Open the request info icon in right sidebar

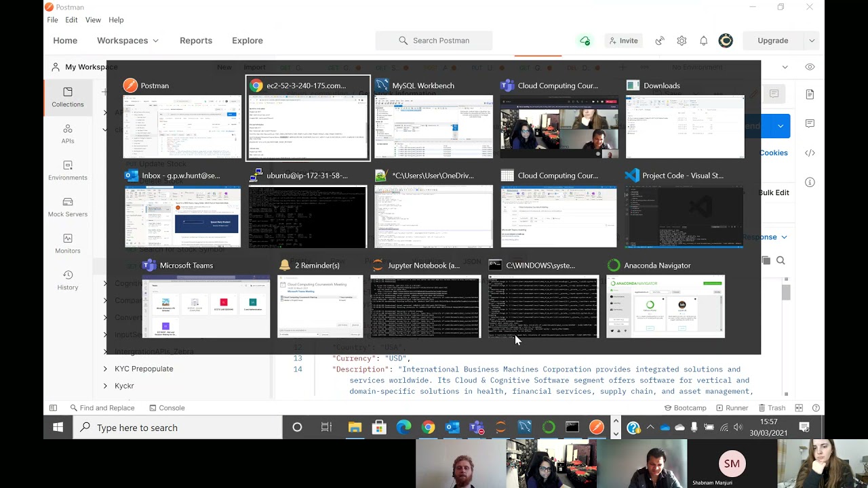coord(810,182)
